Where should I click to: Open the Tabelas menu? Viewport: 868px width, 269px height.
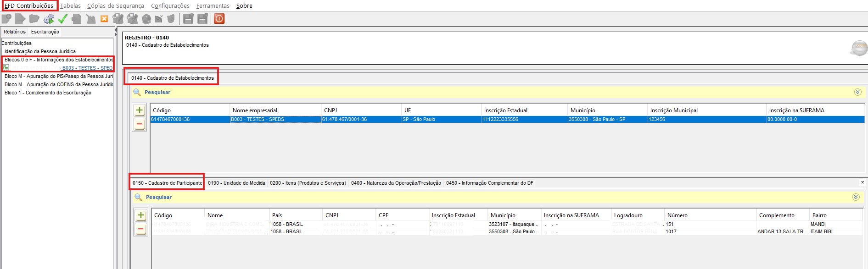(x=70, y=5)
